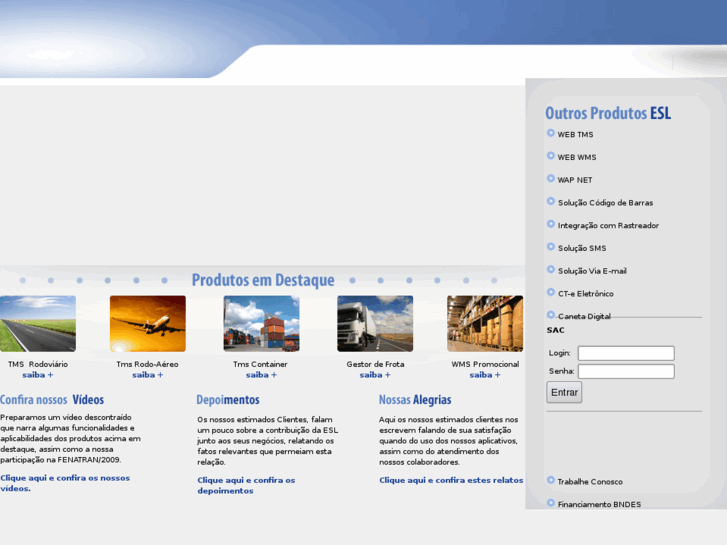Open the Tms Container thumbnail image
727x545 pixels.
261,323
